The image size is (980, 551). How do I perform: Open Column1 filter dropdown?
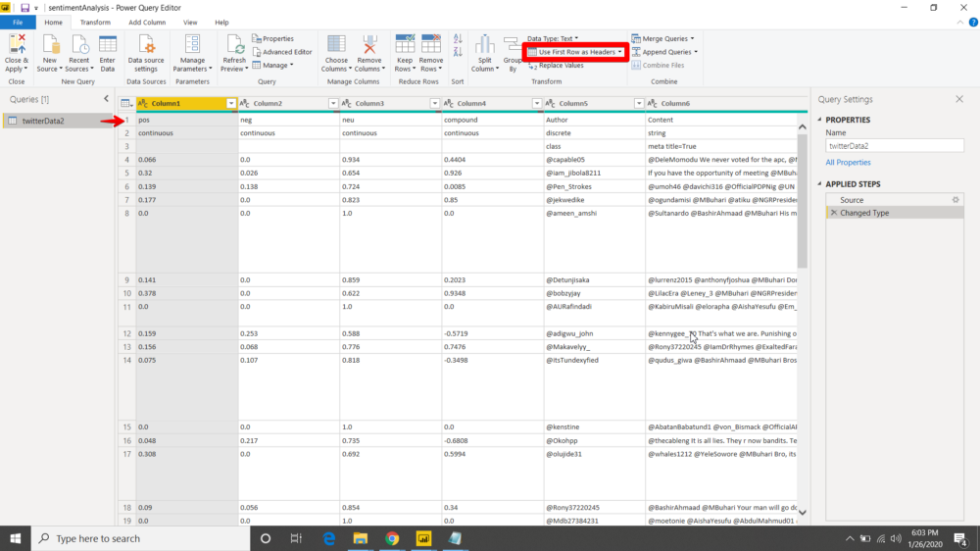click(231, 103)
